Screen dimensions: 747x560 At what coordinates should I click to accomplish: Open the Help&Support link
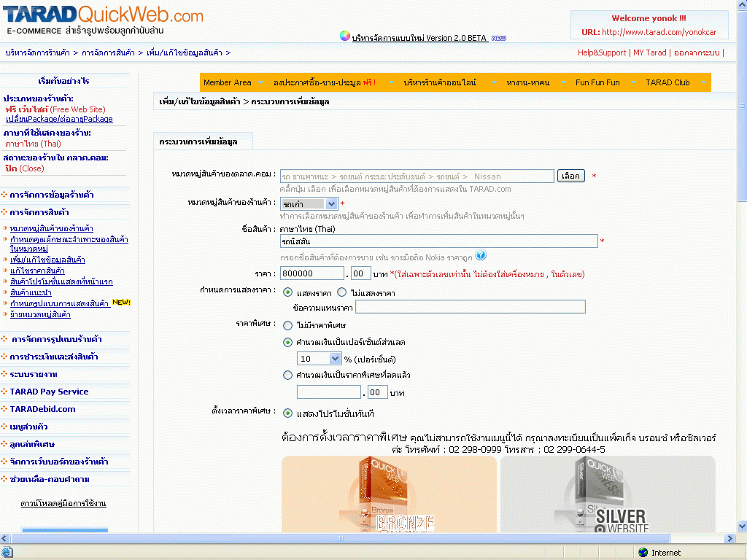tap(601, 52)
